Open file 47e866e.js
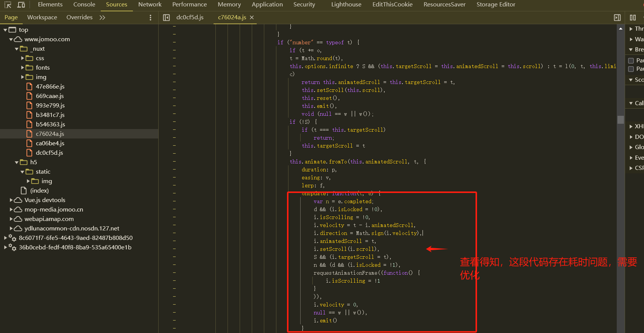 tap(50, 87)
